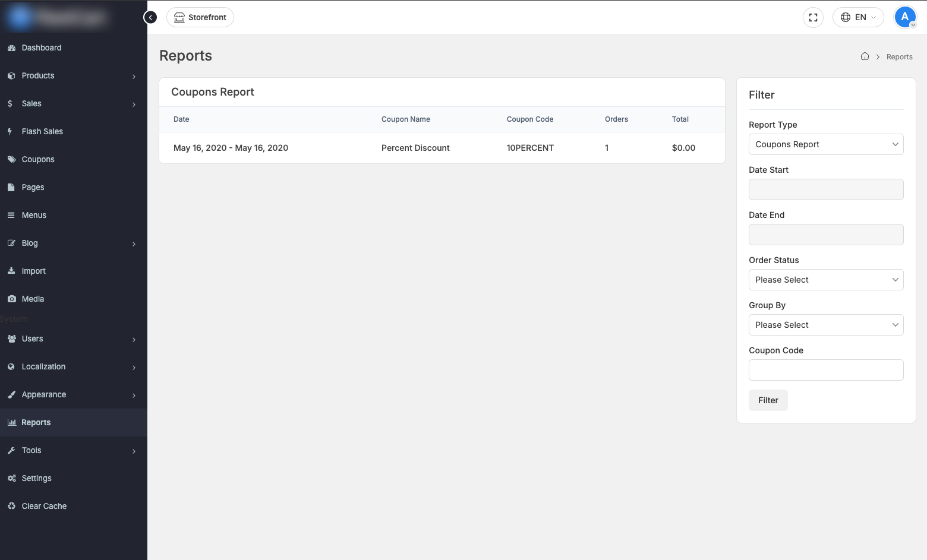Click the Clear Cache icon
This screenshot has width=927, height=560.
12,506
